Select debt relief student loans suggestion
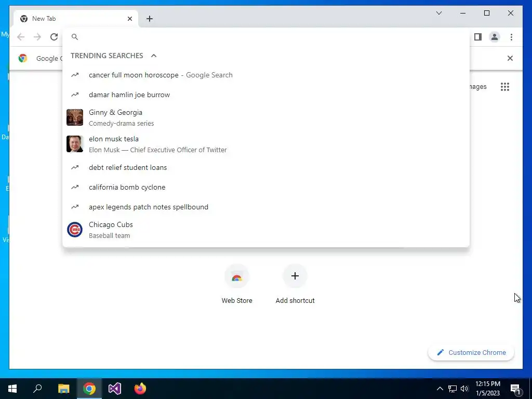Viewport: 532px width, 399px height. pyautogui.click(x=266, y=167)
